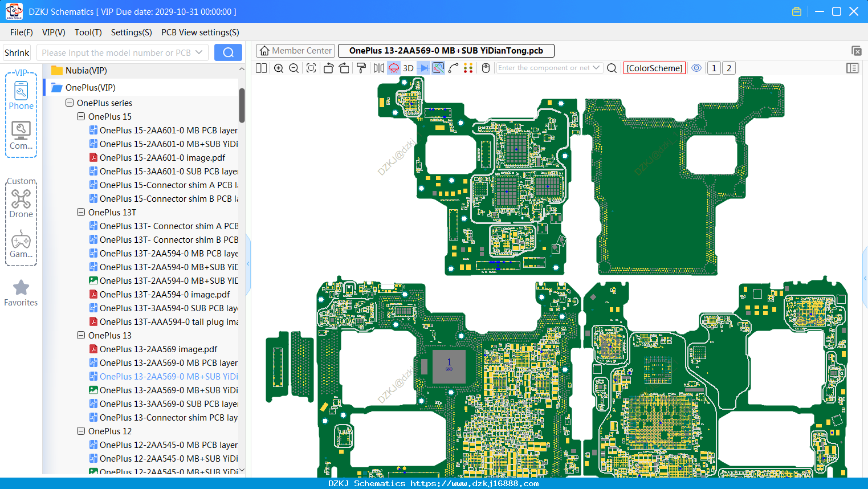
Task: Open the Tool(T) menu
Action: coord(88,32)
